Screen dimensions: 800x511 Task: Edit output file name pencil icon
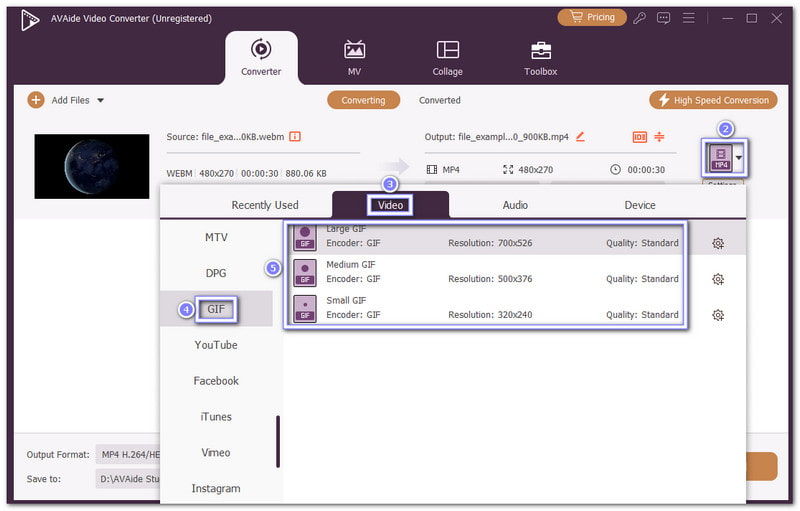[580, 137]
